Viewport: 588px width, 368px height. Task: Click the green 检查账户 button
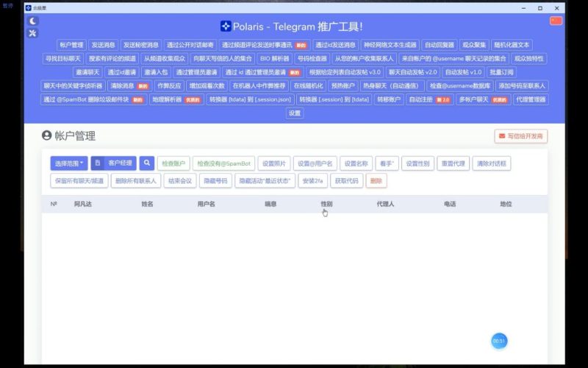[x=173, y=163]
